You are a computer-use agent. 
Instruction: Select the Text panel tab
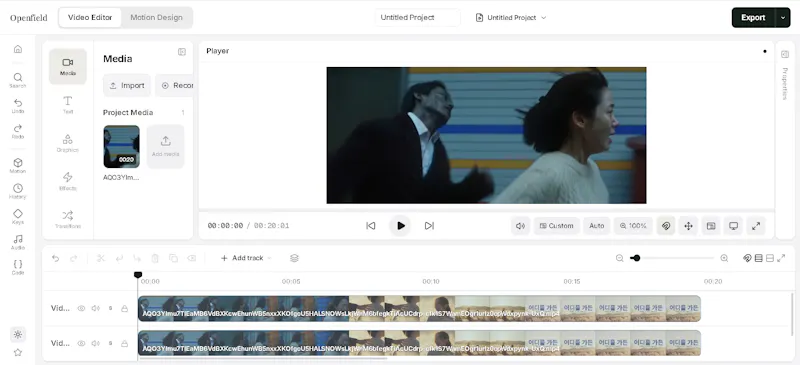tap(68, 105)
